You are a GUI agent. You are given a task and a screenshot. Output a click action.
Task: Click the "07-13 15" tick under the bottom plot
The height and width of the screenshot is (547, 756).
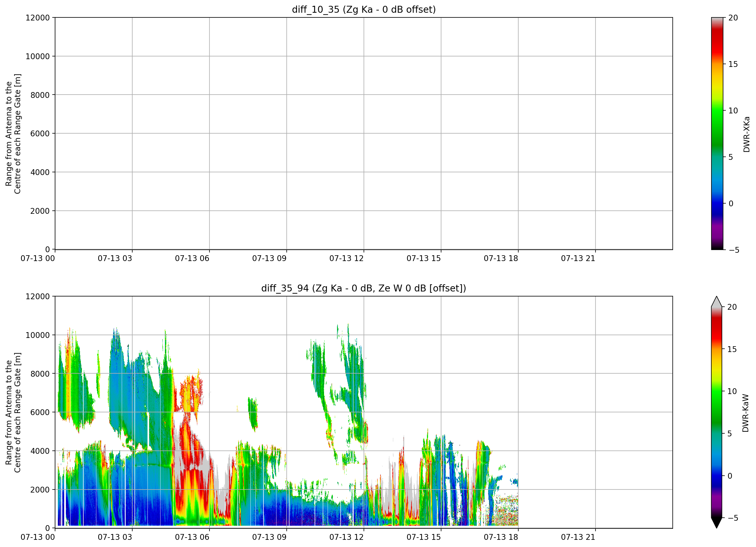click(424, 537)
